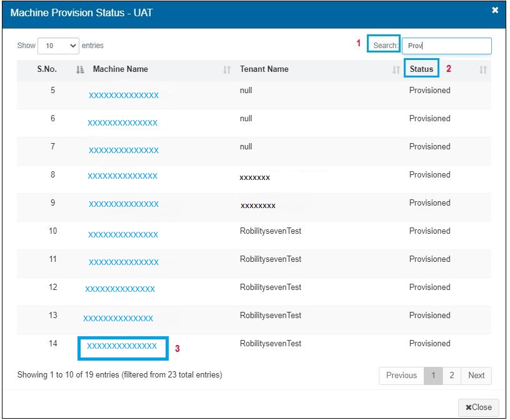
Task: Open machine name link in row 12
Action: click(x=120, y=289)
